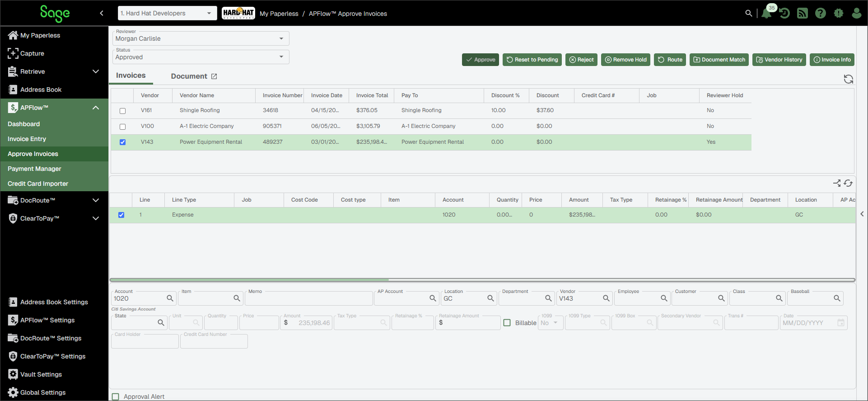Open the Department lookup magnifier
This screenshot has height=401, width=868.
(548, 298)
